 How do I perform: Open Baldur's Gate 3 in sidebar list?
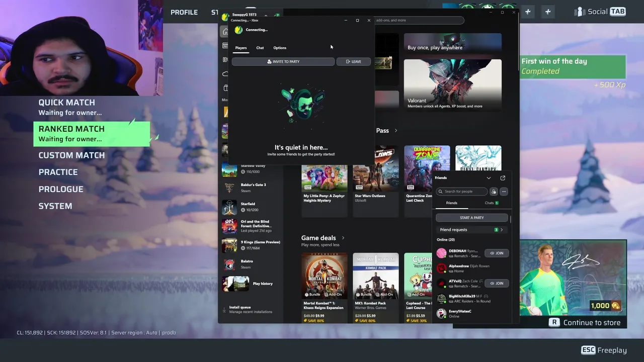pyautogui.click(x=251, y=188)
